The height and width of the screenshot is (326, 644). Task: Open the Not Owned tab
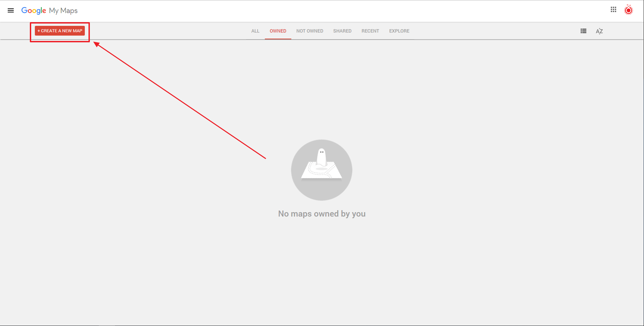(309, 31)
